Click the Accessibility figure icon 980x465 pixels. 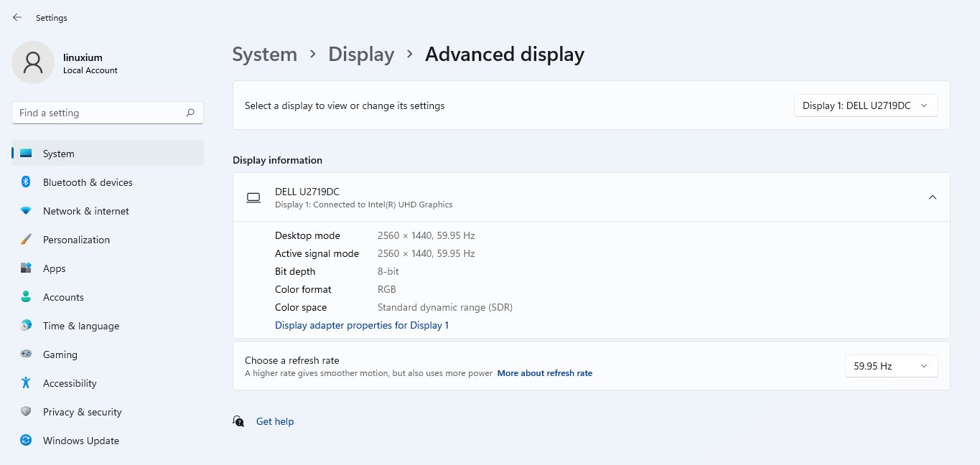26,383
